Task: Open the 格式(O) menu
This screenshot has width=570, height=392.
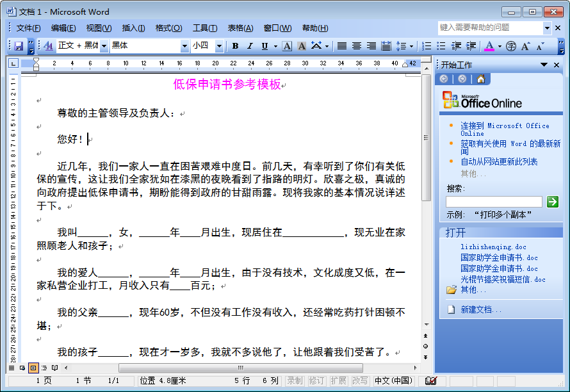Action: tap(168, 28)
